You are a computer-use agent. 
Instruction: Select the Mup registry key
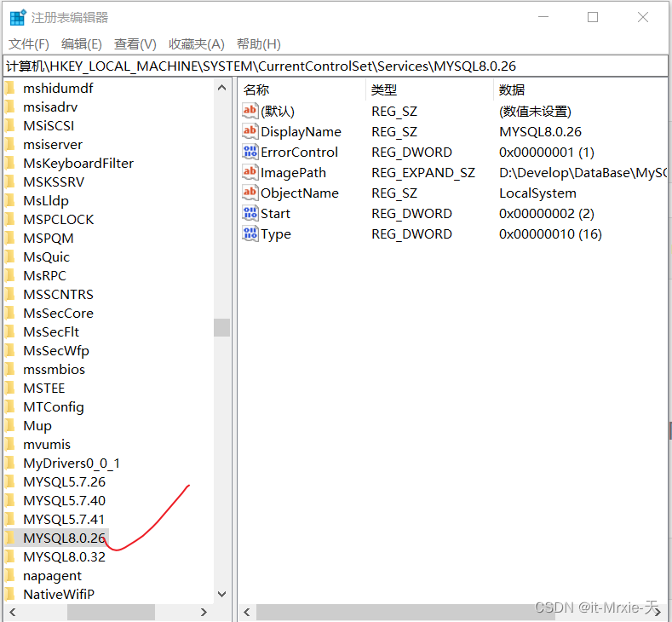[x=37, y=426]
